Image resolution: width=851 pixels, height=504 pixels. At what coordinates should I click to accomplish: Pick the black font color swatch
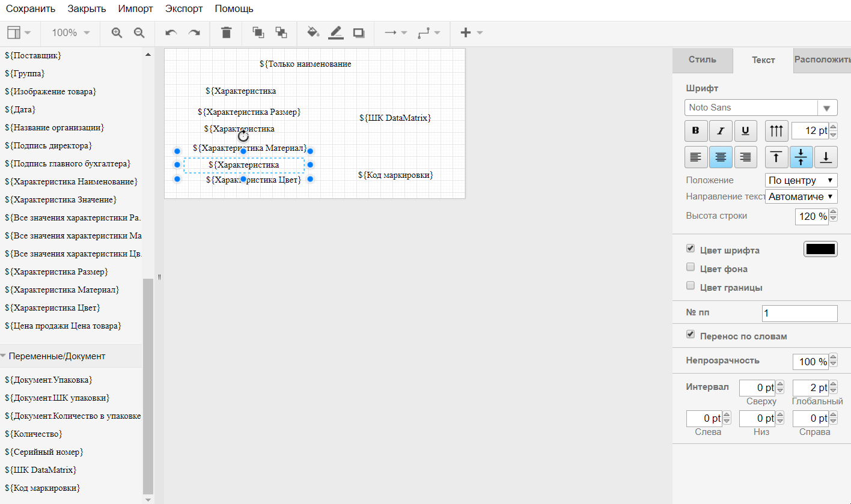click(820, 249)
